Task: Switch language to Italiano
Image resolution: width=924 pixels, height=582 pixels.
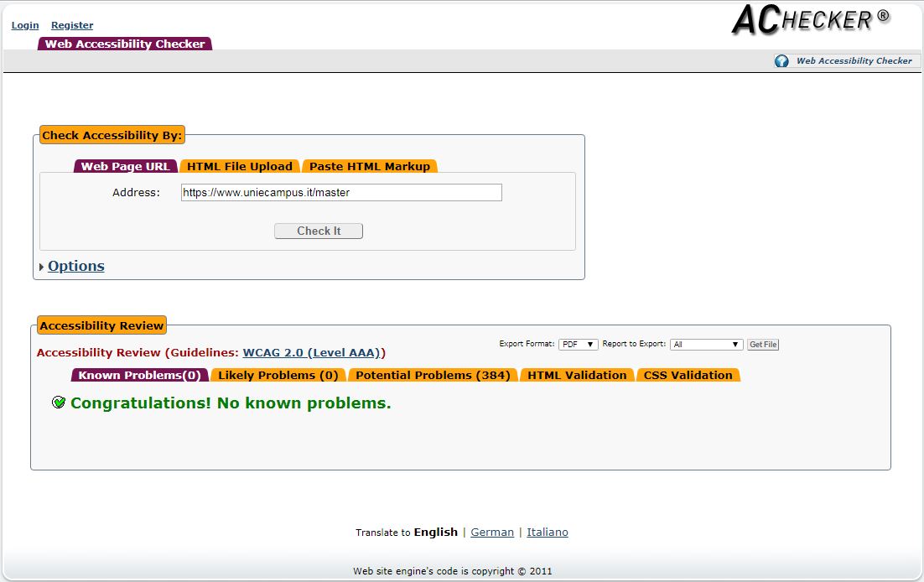Action: (x=548, y=532)
